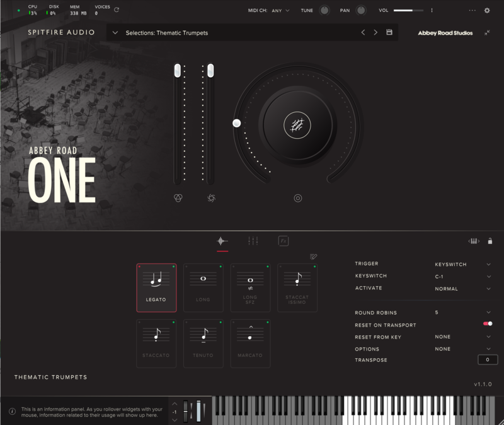Click the big reverb knob handle
Screen dimensions: 504x425
point(237,123)
